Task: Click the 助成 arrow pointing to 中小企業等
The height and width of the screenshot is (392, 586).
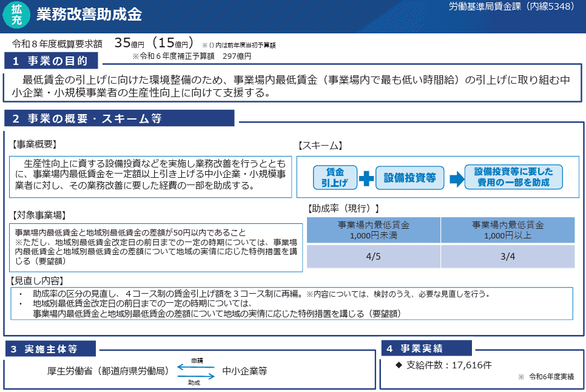Action: (195, 377)
